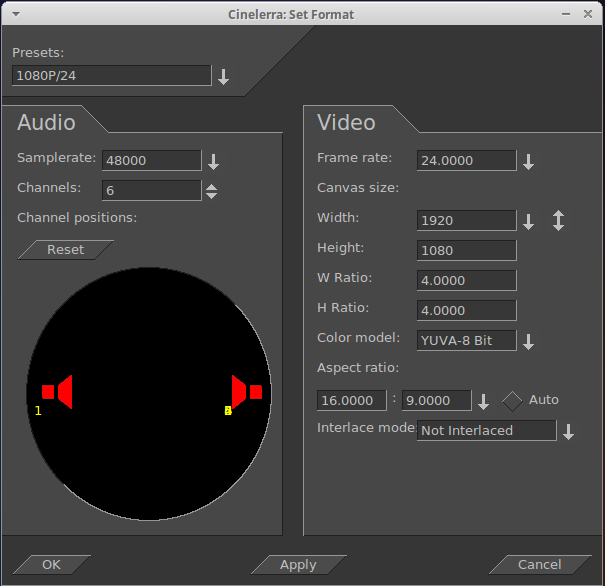Open the Presets dropdown arrow
The width and height of the screenshot is (605, 586).
click(x=224, y=76)
